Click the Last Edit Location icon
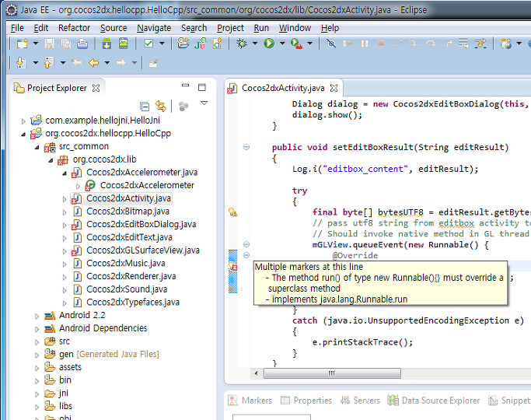Viewport: 531px width, 420px height. [x=77, y=63]
